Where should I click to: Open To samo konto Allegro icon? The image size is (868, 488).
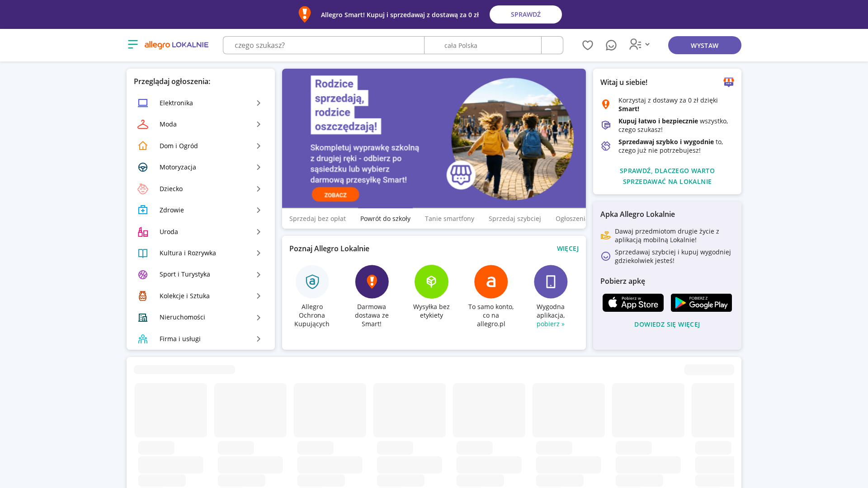(x=491, y=282)
